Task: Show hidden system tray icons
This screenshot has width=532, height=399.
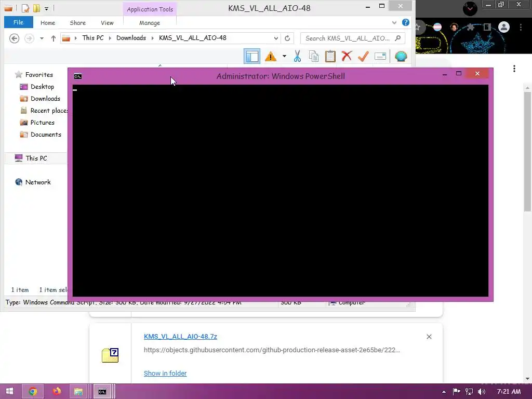Action: [444, 392]
